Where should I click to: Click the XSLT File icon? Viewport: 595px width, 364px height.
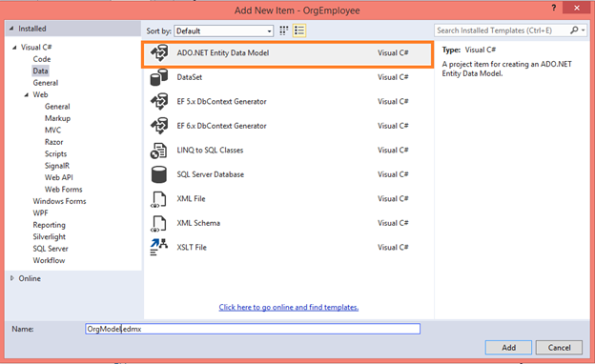tap(158, 247)
